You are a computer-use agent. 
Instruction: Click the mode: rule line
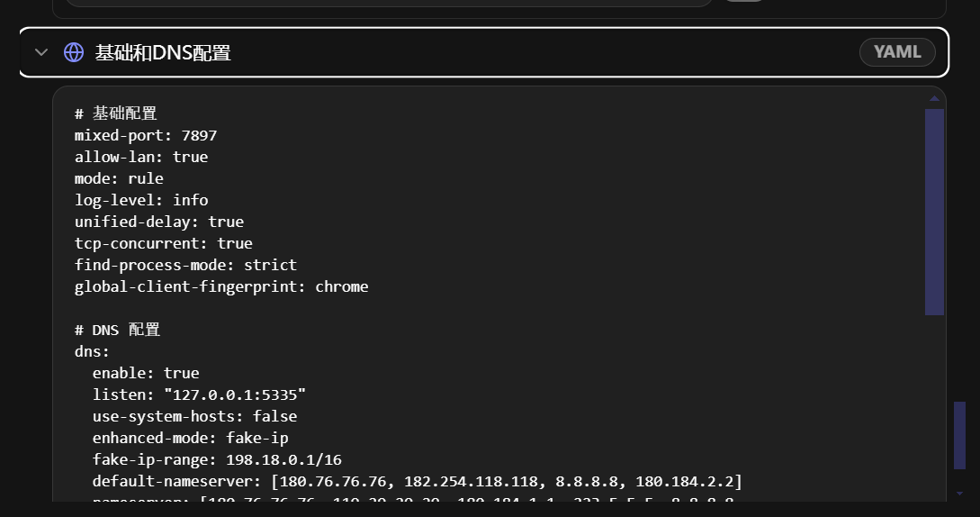[119, 178]
